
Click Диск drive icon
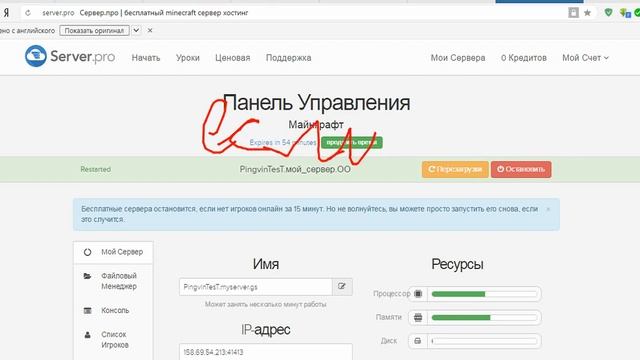point(418,341)
